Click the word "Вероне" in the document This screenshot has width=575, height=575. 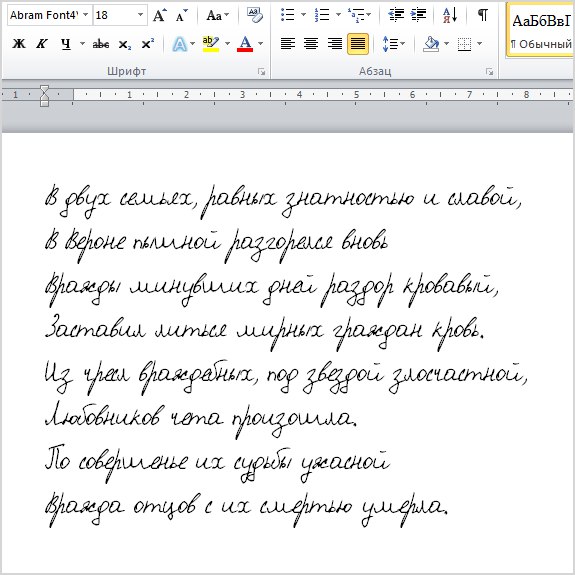95,244
